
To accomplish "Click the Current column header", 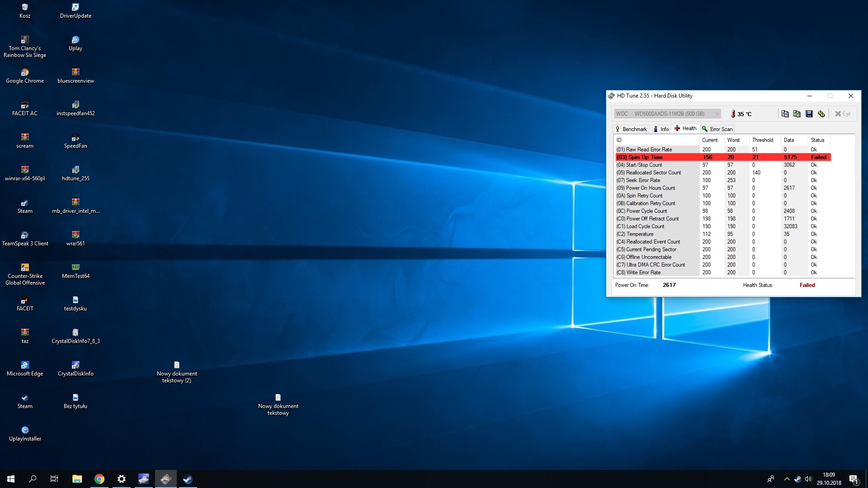I will click(712, 140).
